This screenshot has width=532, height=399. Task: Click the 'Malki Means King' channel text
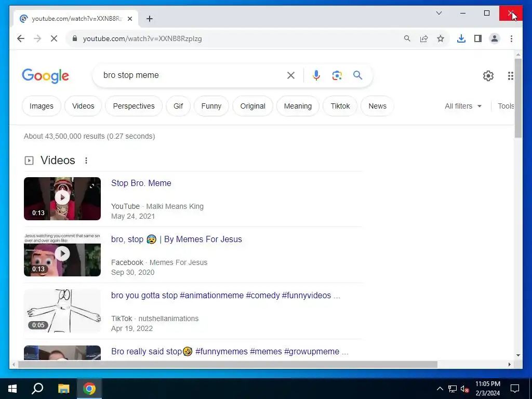coord(175,206)
